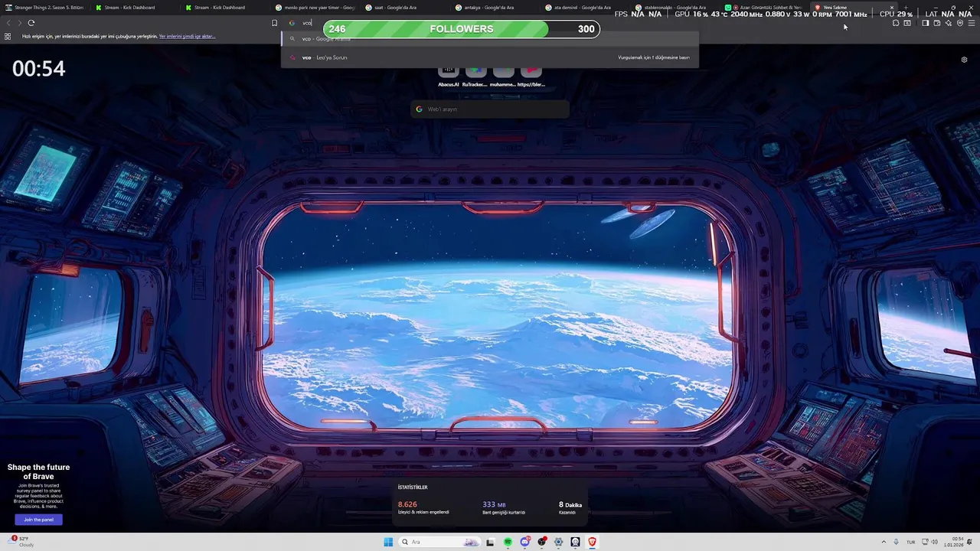Show hidden system tray icons chevron
This screenshot has width=980, height=551.
(x=884, y=542)
